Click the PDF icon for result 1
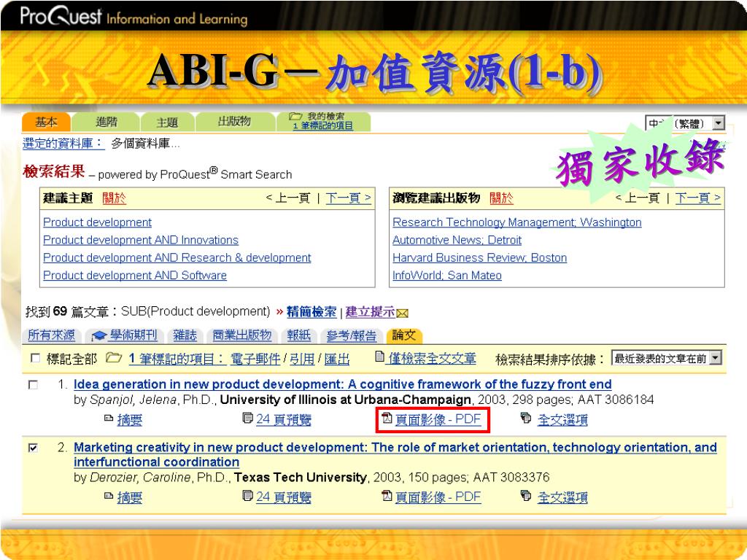 (x=387, y=418)
